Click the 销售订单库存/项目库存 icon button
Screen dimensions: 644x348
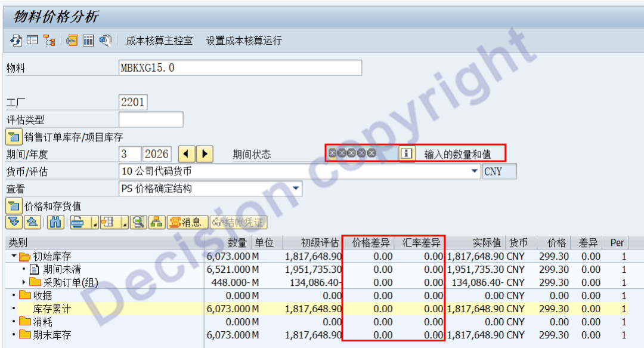tap(14, 137)
